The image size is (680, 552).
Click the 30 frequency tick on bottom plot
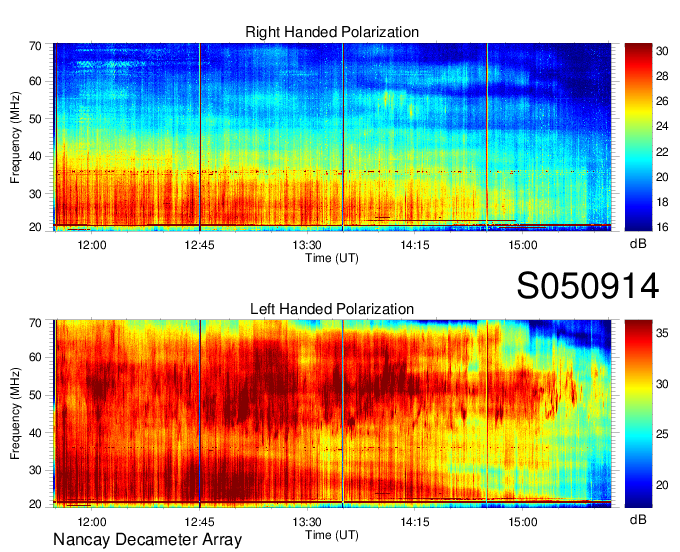point(36,470)
